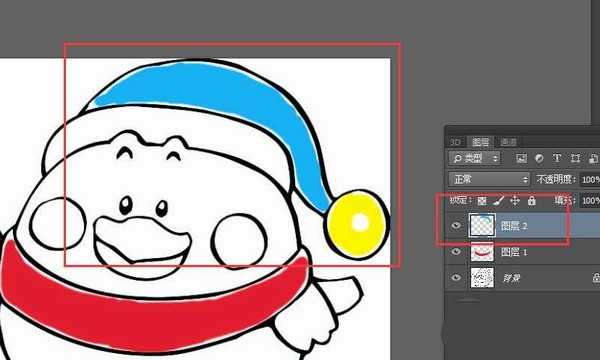Toggle 背景 layer visibility eye

[x=455, y=277]
